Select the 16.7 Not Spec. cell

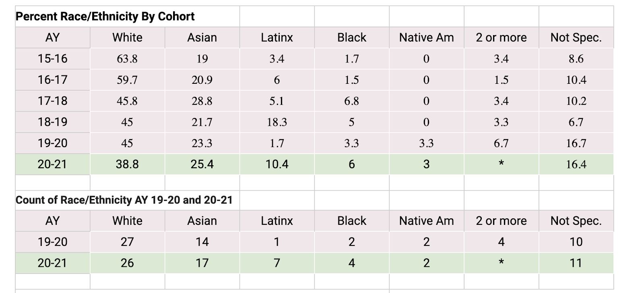[x=576, y=143]
